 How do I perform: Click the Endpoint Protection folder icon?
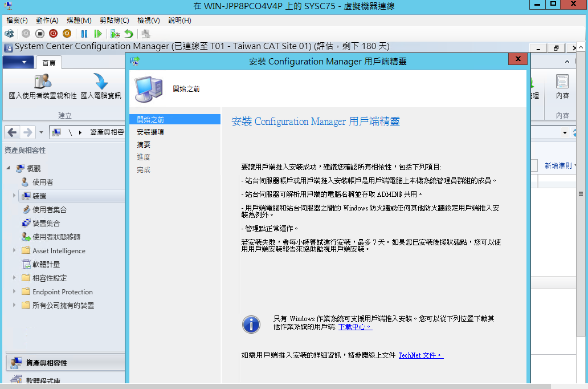tap(26, 291)
